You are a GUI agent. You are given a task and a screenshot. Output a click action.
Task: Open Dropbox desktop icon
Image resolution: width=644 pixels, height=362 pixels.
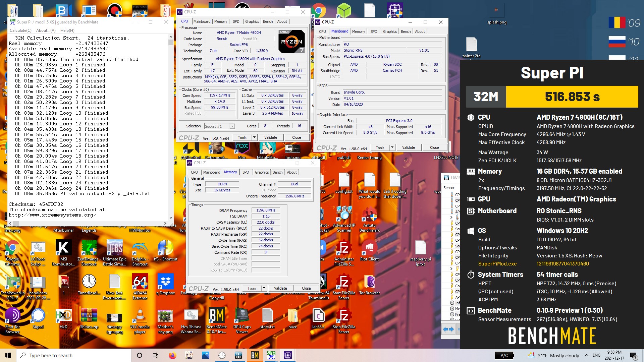click(x=165, y=285)
